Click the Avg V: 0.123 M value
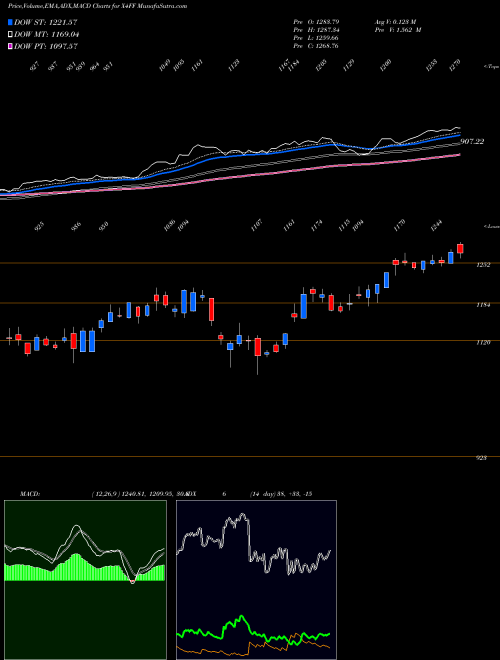Screen dimensions: 500x660 click(395, 21)
